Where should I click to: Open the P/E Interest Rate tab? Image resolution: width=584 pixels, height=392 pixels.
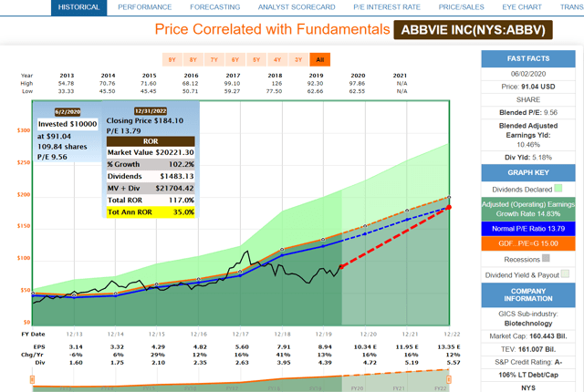tap(387, 7)
